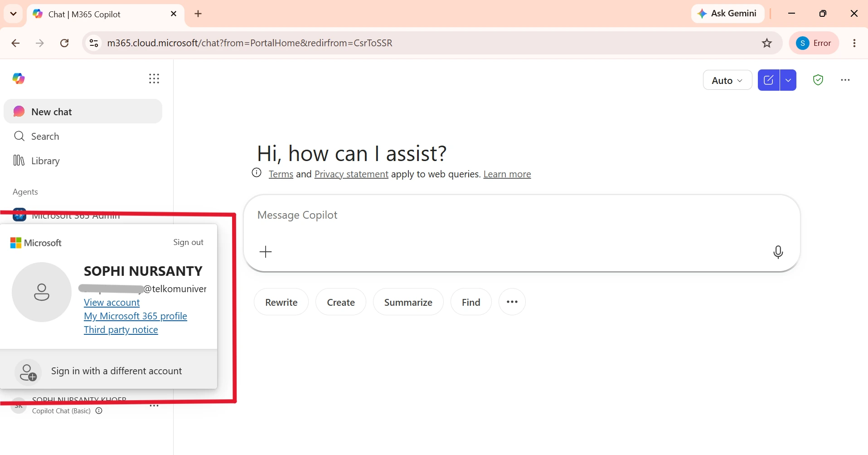Open the Auto mode dropdown
This screenshot has height=455, width=868.
pyautogui.click(x=727, y=80)
